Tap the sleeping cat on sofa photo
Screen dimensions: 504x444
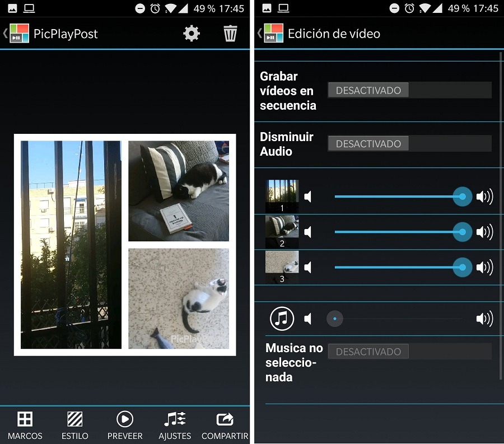[178, 191]
